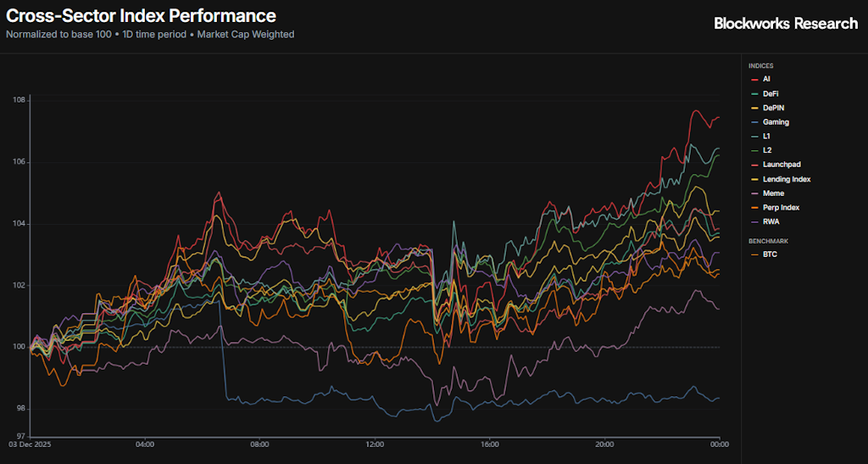
Task: Click the INDICES legend section header
Action: [760, 65]
